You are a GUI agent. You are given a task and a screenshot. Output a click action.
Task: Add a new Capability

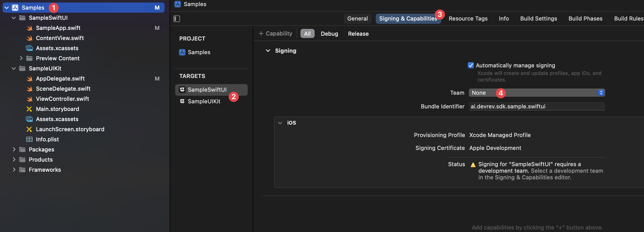[x=275, y=34]
